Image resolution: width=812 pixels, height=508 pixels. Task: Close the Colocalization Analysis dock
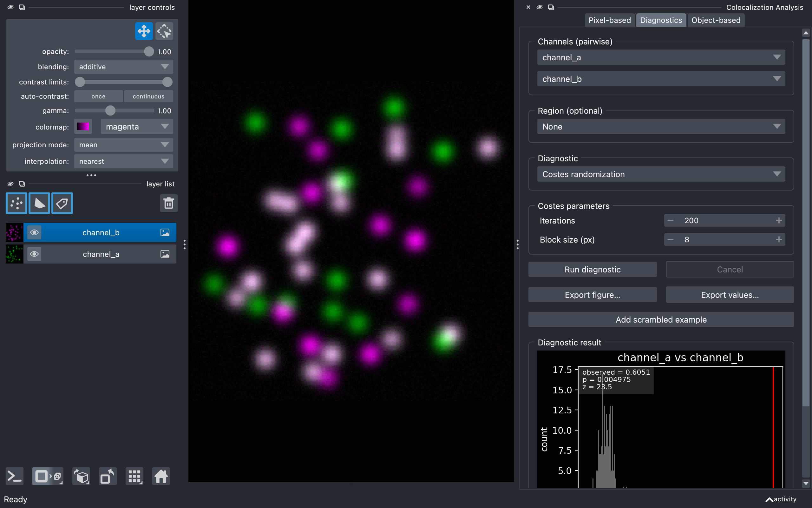pos(528,7)
